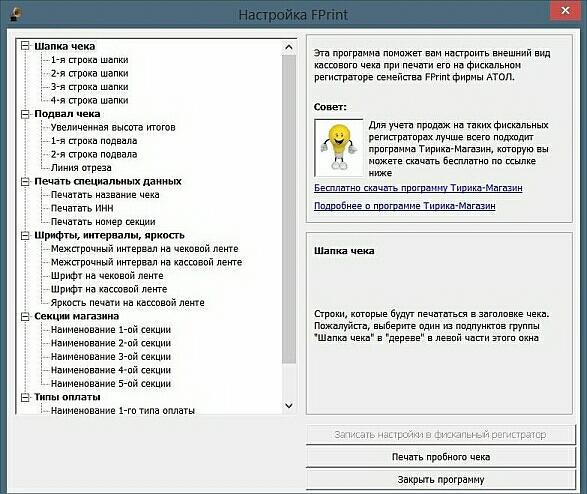Viewport: 587px width, 494px height.
Task: Select the Шрифты, интервалы, яркость group label
Action: tap(109, 235)
